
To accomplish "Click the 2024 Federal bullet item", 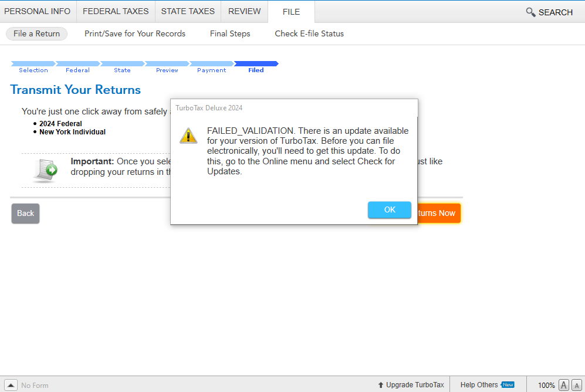I will 60,123.
